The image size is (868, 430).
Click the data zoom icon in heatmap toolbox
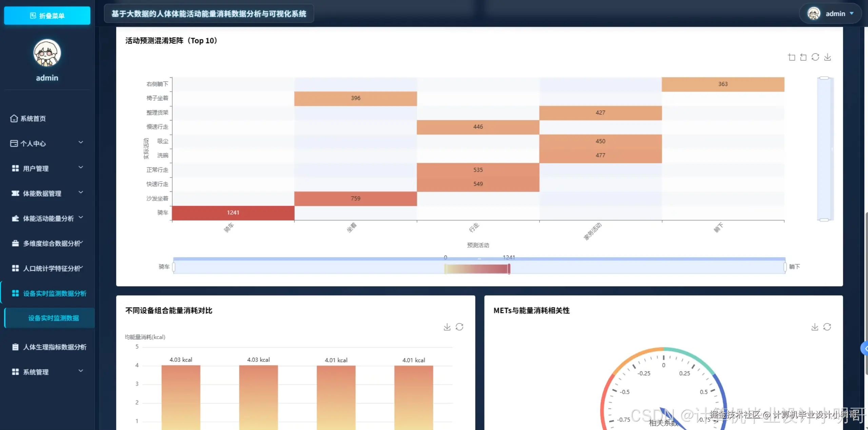click(791, 57)
